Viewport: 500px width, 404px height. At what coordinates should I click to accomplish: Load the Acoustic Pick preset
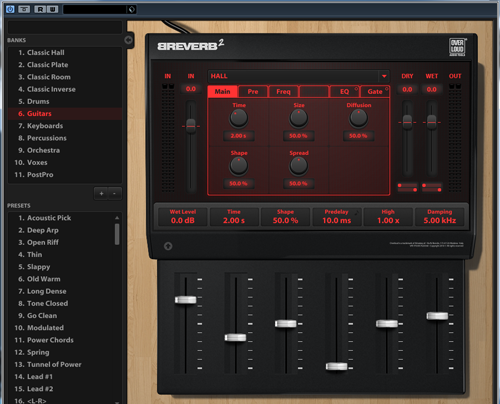(61, 218)
